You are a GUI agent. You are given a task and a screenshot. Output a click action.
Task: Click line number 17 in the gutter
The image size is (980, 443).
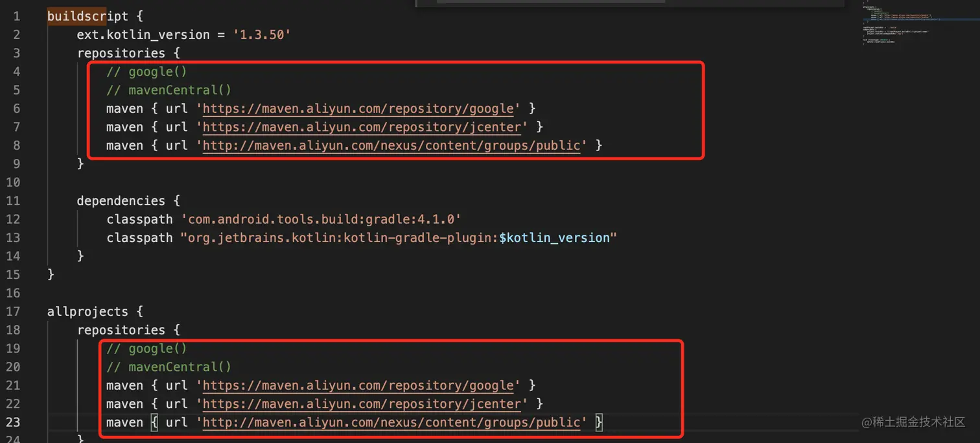coord(13,311)
